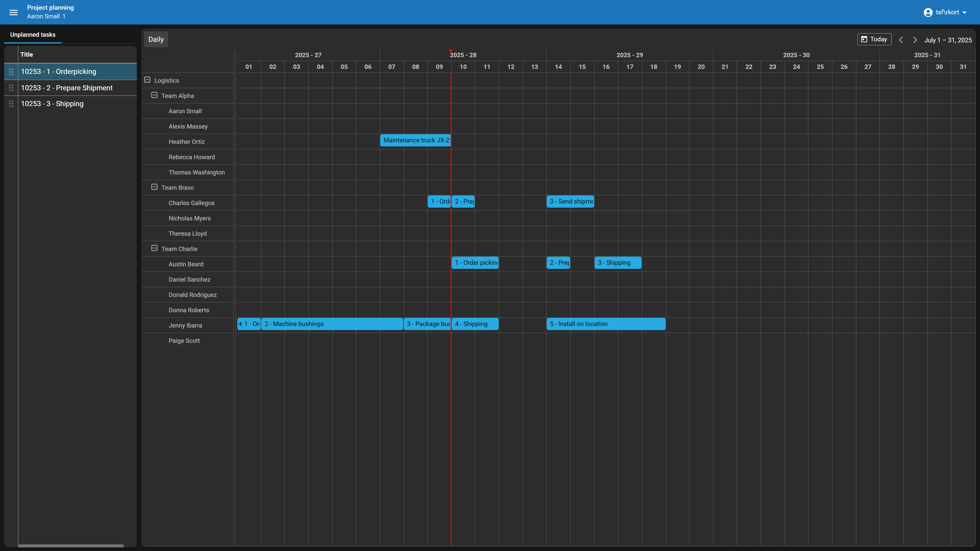Viewport: 980px width, 551px height.
Task: Open the 2 - Machine bushings task bar
Action: [x=332, y=324]
